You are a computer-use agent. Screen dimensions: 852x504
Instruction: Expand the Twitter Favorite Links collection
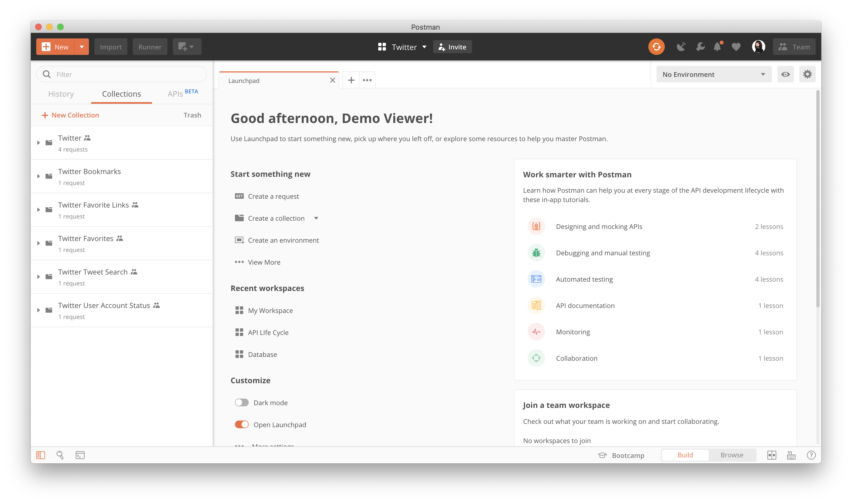point(38,210)
